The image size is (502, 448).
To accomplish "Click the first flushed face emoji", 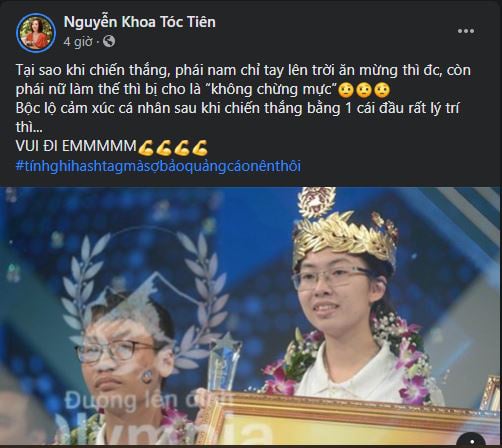I will 346,90.
